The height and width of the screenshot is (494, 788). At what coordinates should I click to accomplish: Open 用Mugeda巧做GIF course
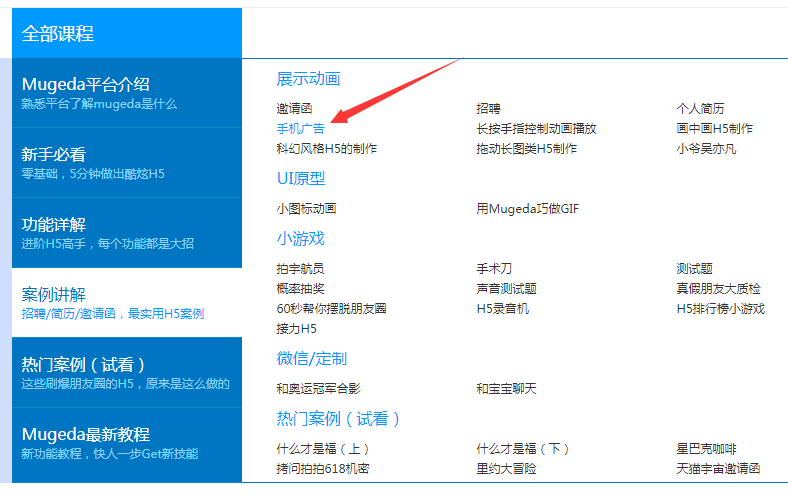pyautogui.click(x=528, y=209)
